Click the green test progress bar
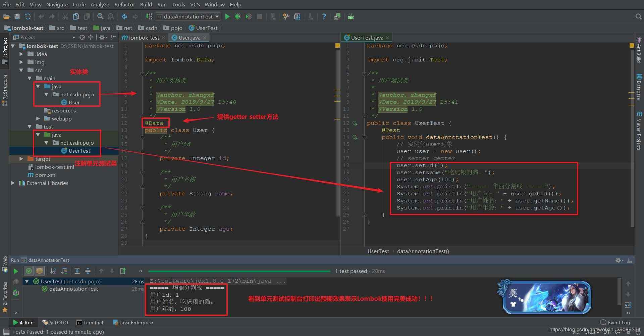The width and height of the screenshot is (644, 336). pos(239,271)
